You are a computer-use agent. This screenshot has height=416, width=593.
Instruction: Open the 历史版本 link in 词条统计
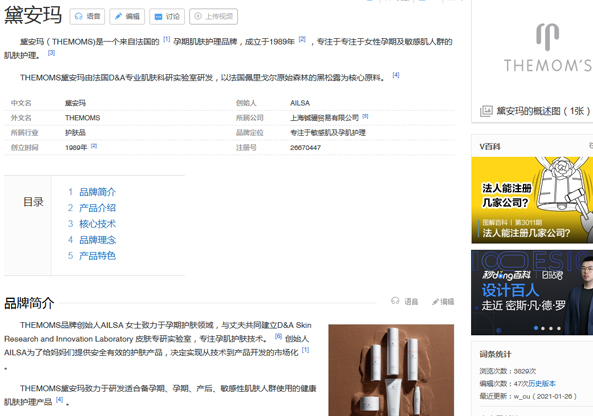click(542, 383)
